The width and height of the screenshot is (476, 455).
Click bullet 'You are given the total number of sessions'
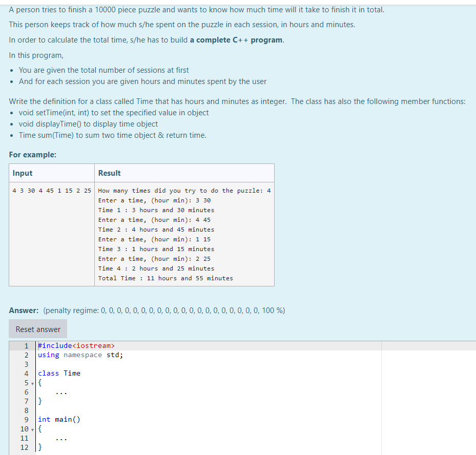tap(104, 70)
